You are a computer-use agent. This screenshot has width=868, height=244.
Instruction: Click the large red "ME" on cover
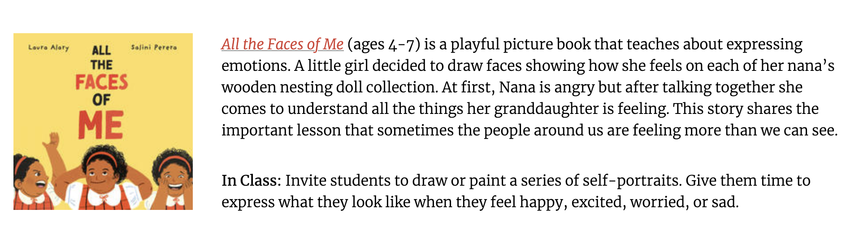click(x=101, y=125)
